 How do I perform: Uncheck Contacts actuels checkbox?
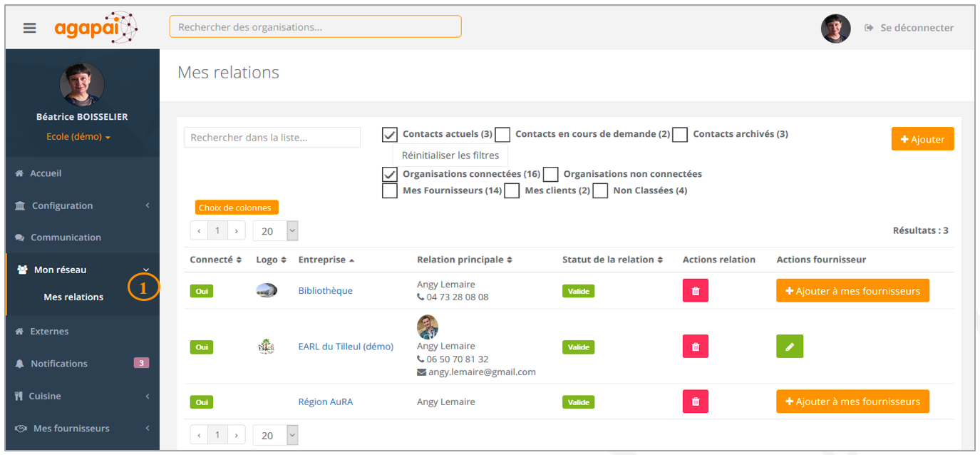[390, 135]
